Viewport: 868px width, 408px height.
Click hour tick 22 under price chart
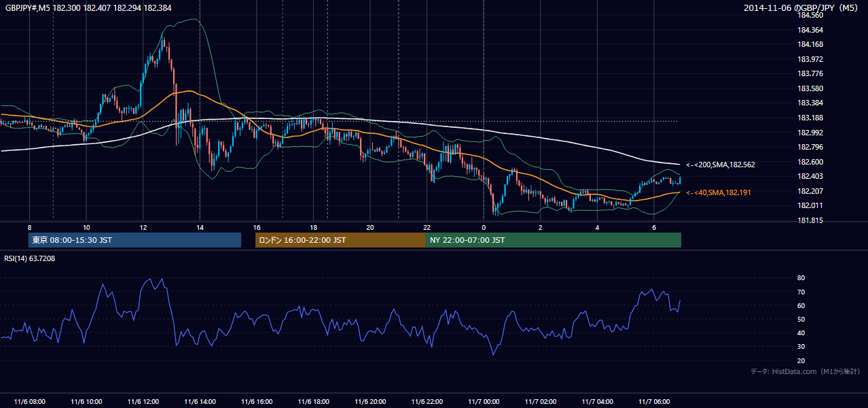click(427, 227)
